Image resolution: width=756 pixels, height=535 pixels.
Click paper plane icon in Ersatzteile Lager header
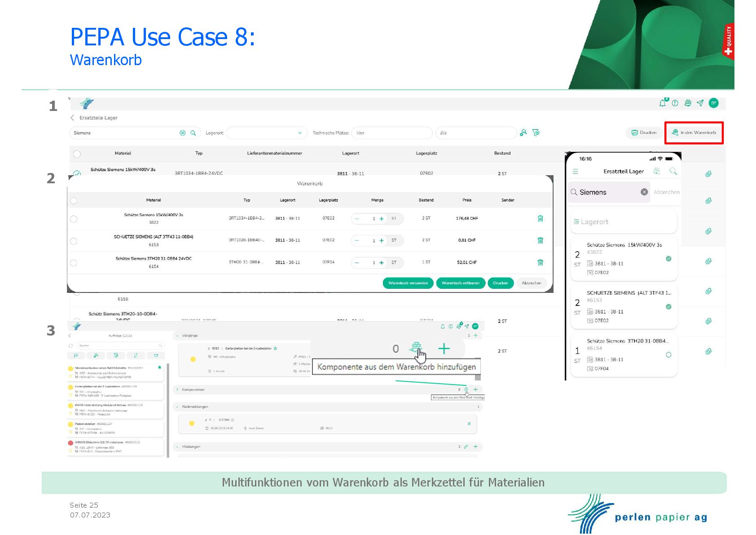click(x=700, y=103)
